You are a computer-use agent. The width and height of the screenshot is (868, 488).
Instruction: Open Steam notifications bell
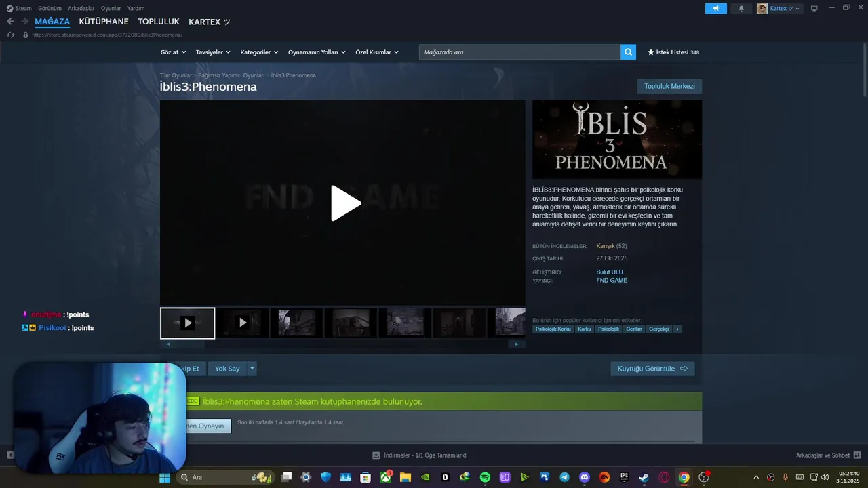click(741, 8)
